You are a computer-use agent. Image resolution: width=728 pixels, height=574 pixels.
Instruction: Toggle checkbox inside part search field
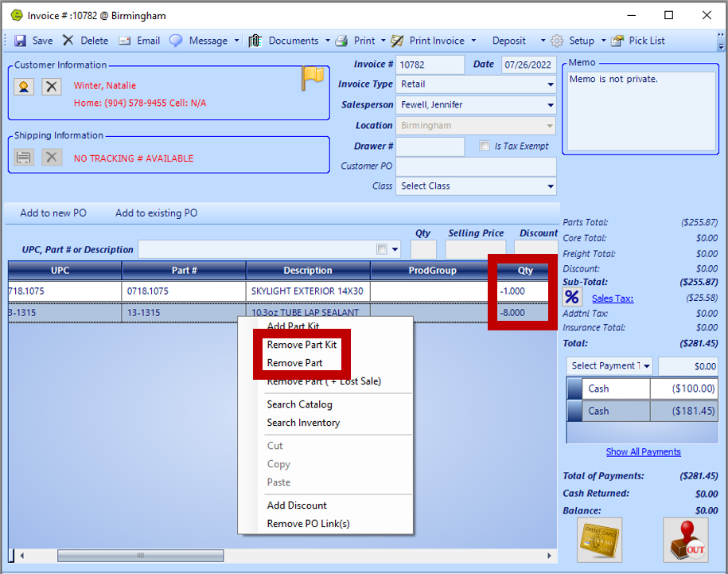pyautogui.click(x=382, y=249)
